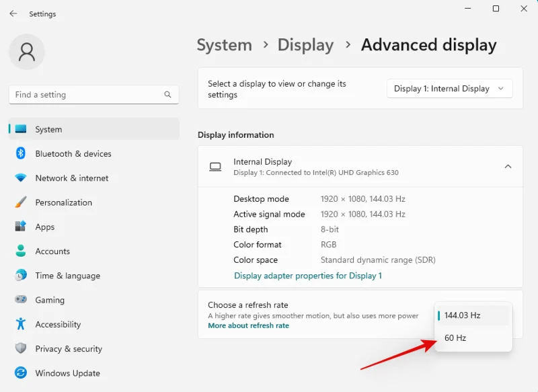Open Windows Update sync icon
The width and height of the screenshot is (538, 392).
[x=21, y=373]
